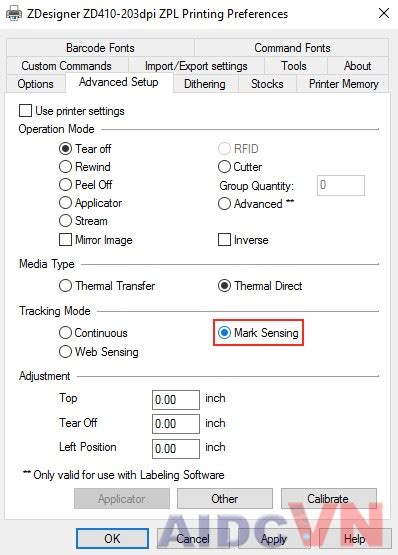The image size is (398, 555).
Task: Open Import/Export settings tab
Action: 196,66
